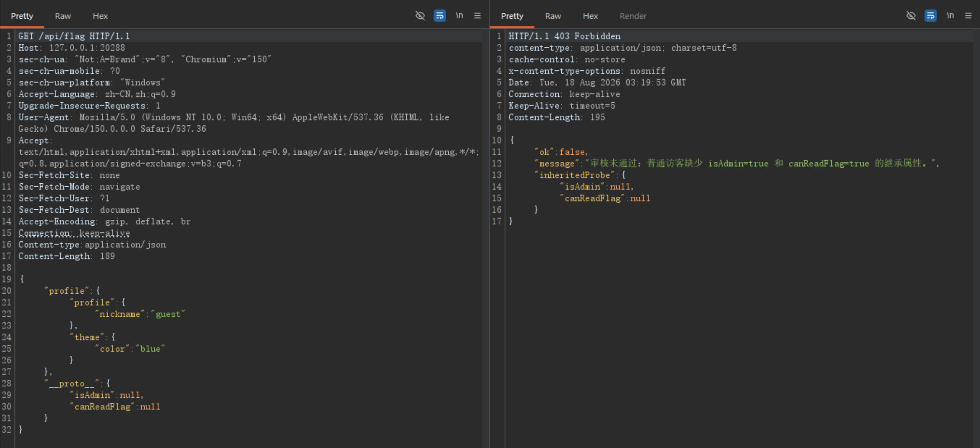The width and height of the screenshot is (980, 448).
Task: Switch to the request Pretty tab
Action: click(22, 16)
